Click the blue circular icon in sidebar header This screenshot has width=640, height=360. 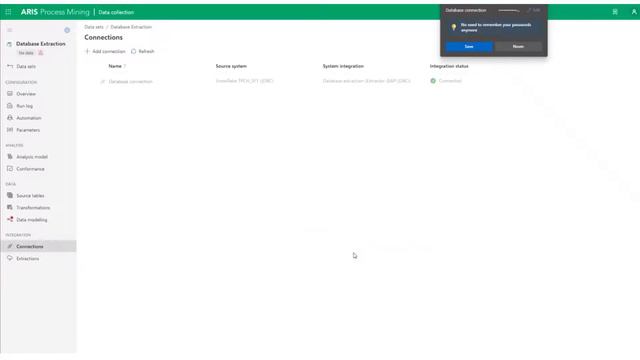point(67,30)
